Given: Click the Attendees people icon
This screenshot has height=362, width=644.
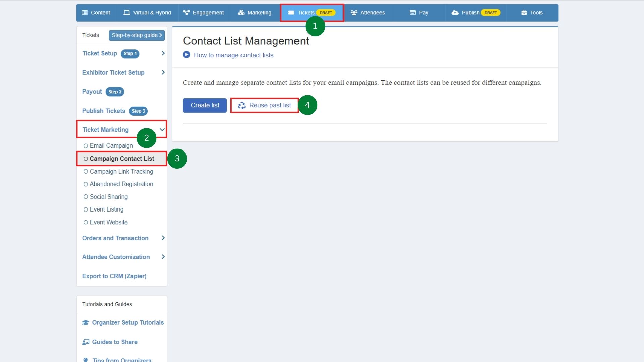Looking at the screenshot, I should (x=354, y=12).
